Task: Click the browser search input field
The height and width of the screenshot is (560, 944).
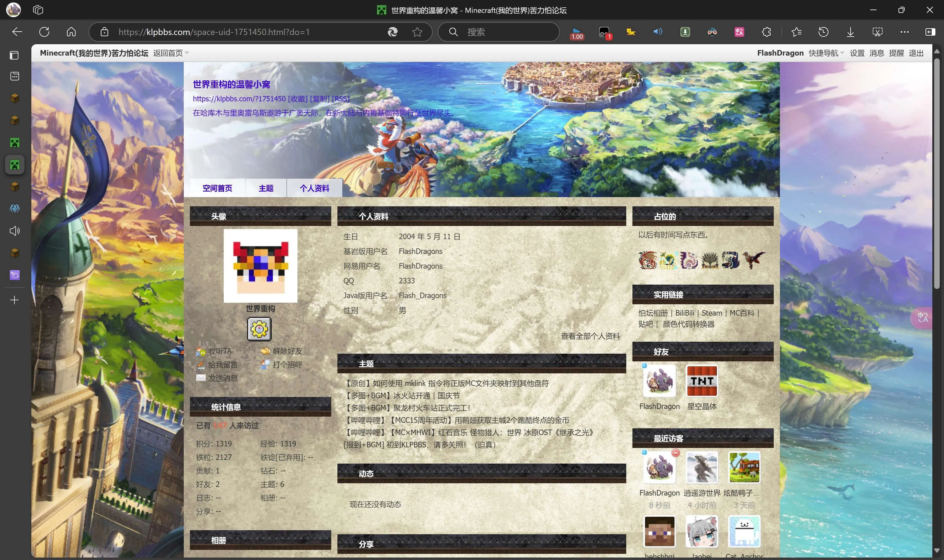Action: click(498, 32)
